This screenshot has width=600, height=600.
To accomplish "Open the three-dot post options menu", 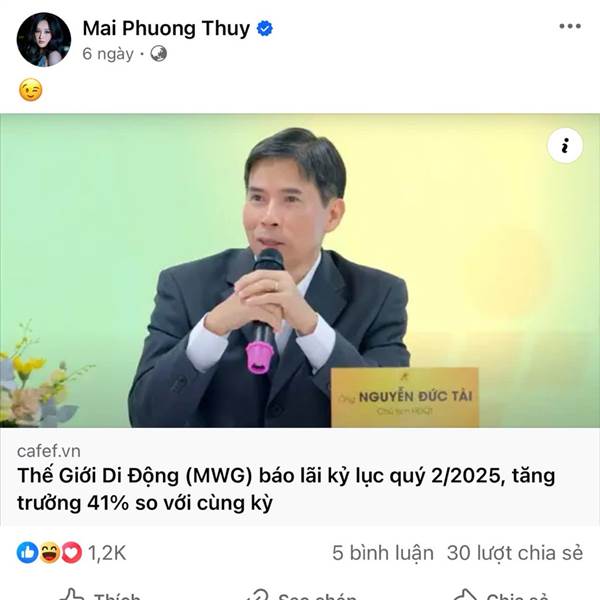I will point(570,26).
